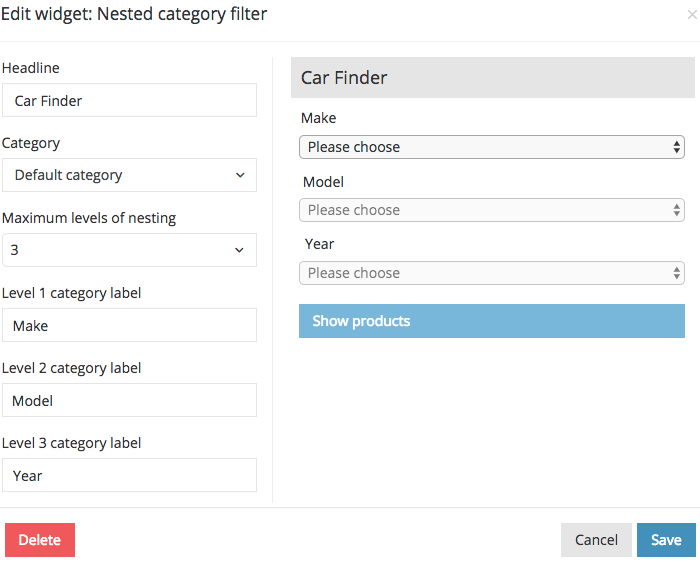Viewport: 700px width, 562px height.
Task: Click the Category label above the dropdown
Action: (31, 143)
